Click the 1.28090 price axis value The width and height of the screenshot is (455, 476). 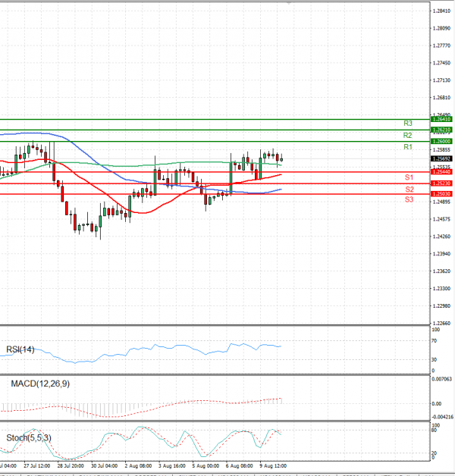[441, 28]
